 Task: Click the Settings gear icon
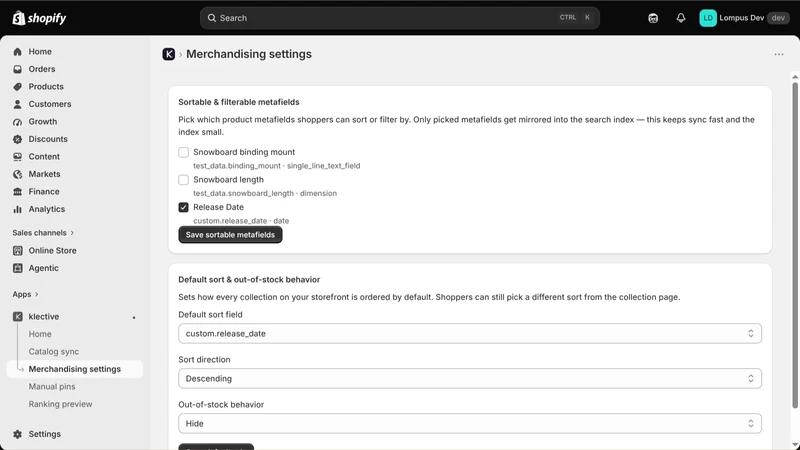coord(17,434)
